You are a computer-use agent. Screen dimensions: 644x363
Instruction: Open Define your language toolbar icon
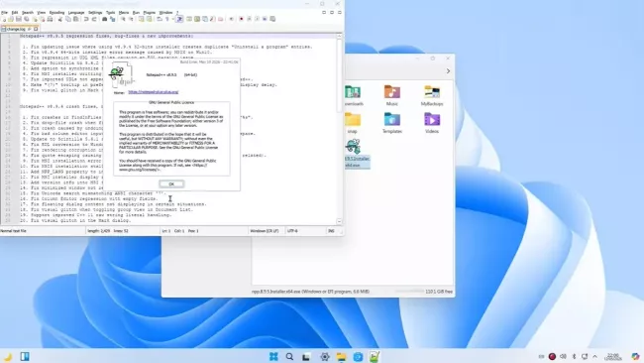pos(189,19)
